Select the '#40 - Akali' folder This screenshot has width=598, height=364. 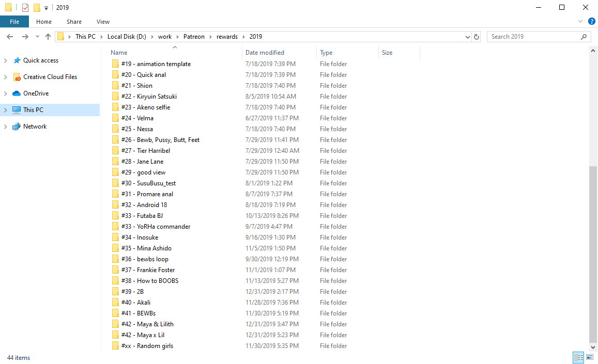[x=136, y=302]
